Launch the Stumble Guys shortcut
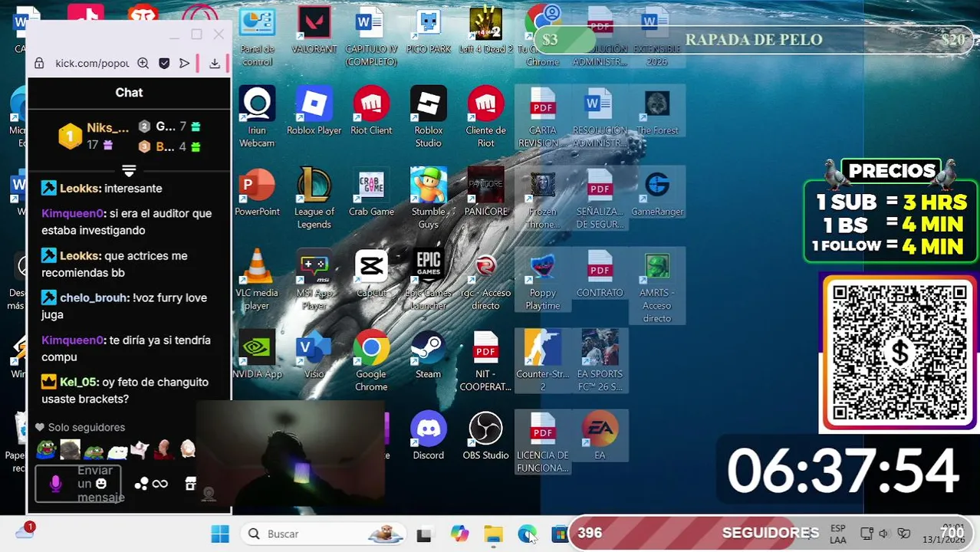 [x=428, y=199]
